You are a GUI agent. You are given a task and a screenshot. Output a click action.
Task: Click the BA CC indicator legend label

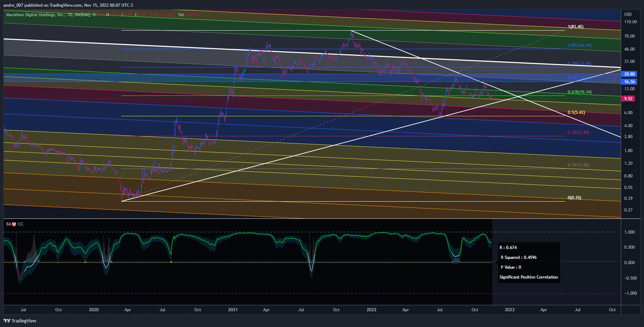click(15, 224)
